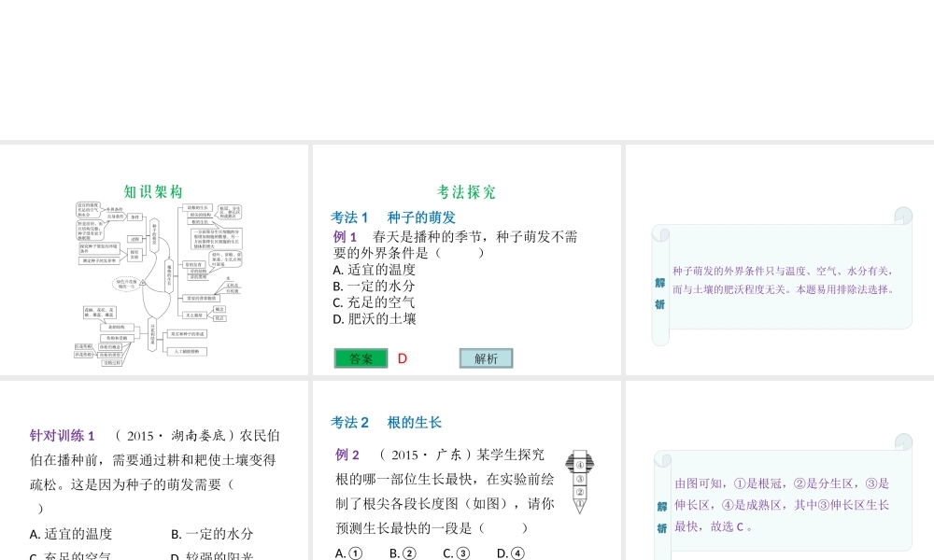
Task: Open the 知识架构 mind map diagram
Action: click(x=159, y=285)
